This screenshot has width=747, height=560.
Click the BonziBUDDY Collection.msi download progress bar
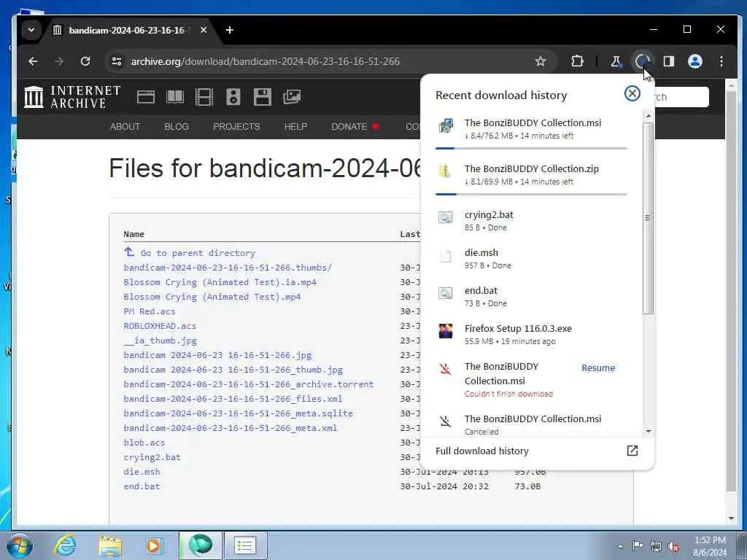coord(531,149)
